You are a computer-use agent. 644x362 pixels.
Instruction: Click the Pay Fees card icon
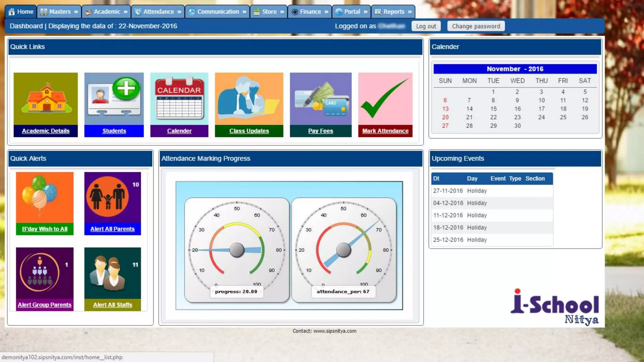click(x=320, y=99)
